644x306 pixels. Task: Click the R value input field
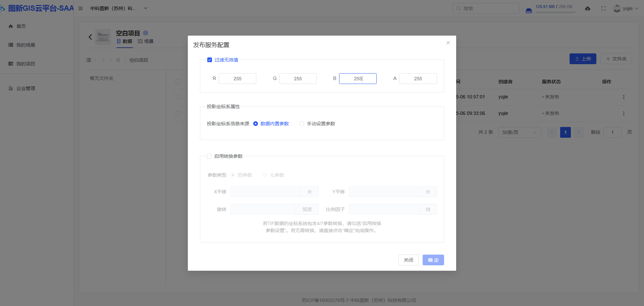click(237, 79)
